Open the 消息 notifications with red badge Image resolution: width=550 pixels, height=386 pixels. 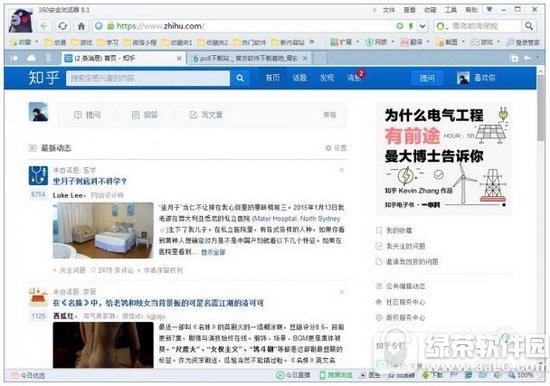pos(355,77)
